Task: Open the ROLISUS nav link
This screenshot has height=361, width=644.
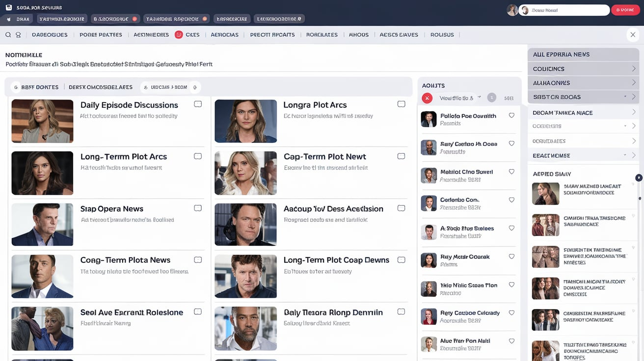Action: [x=442, y=35]
